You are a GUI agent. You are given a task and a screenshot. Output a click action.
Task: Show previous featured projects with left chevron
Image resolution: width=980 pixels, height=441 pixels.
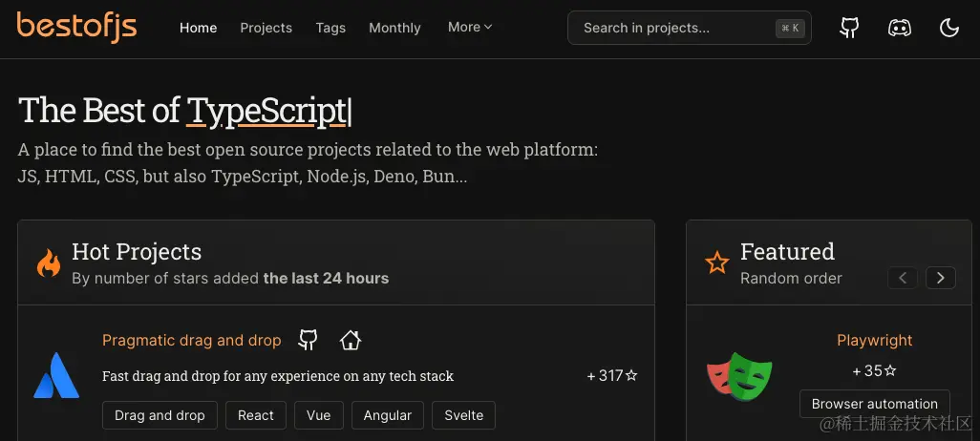(903, 278)
